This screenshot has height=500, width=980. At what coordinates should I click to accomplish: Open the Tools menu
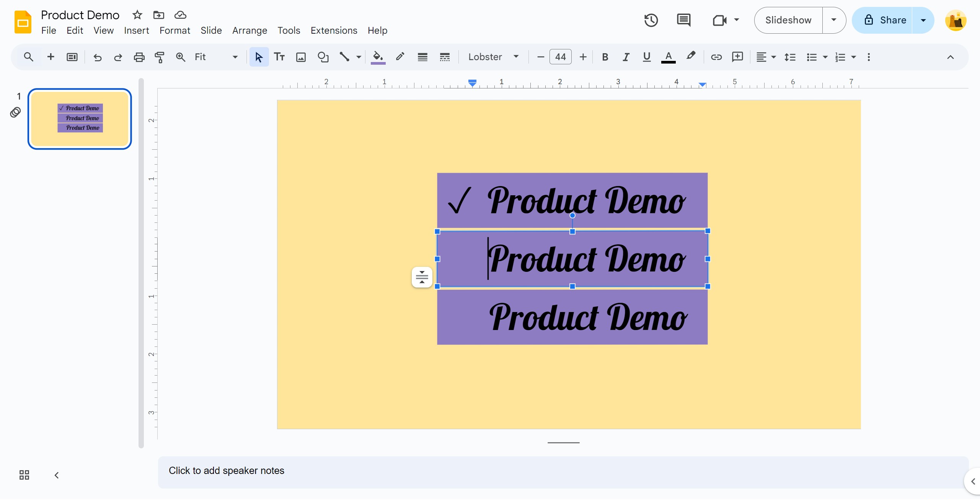pos(289,30)
